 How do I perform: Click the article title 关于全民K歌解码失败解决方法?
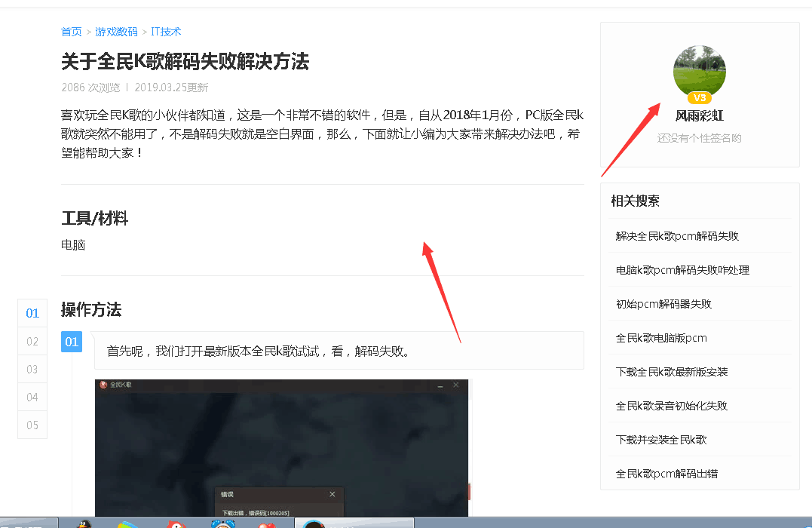point(185,62)
